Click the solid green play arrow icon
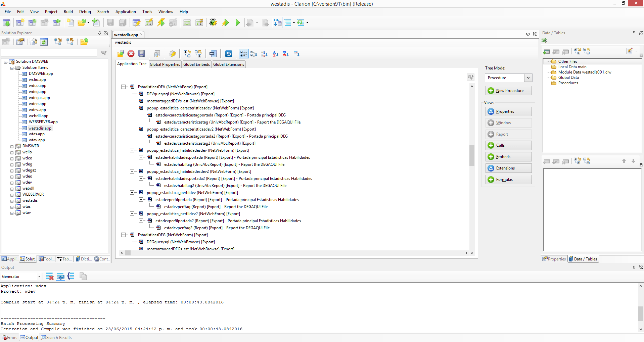 (238, 22)
